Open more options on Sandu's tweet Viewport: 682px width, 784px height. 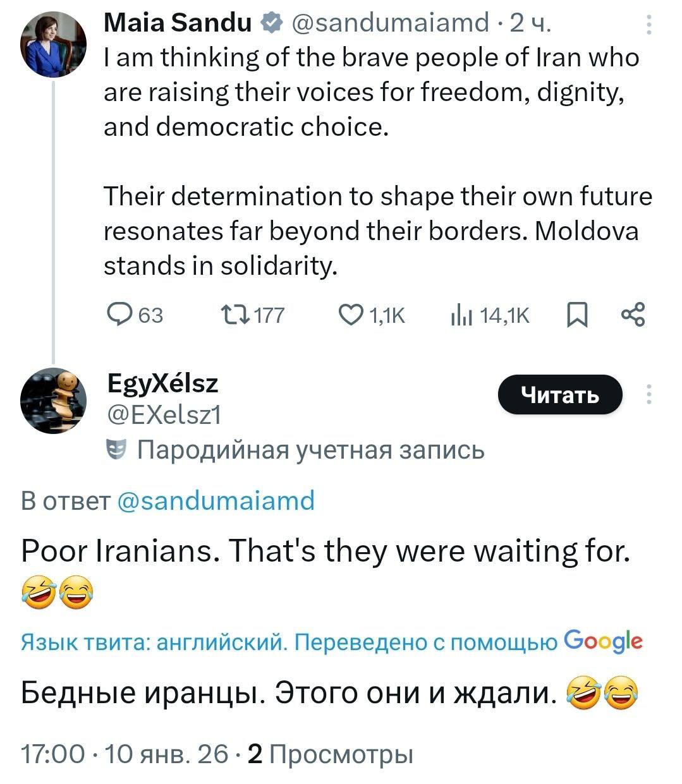coord(650,24)
